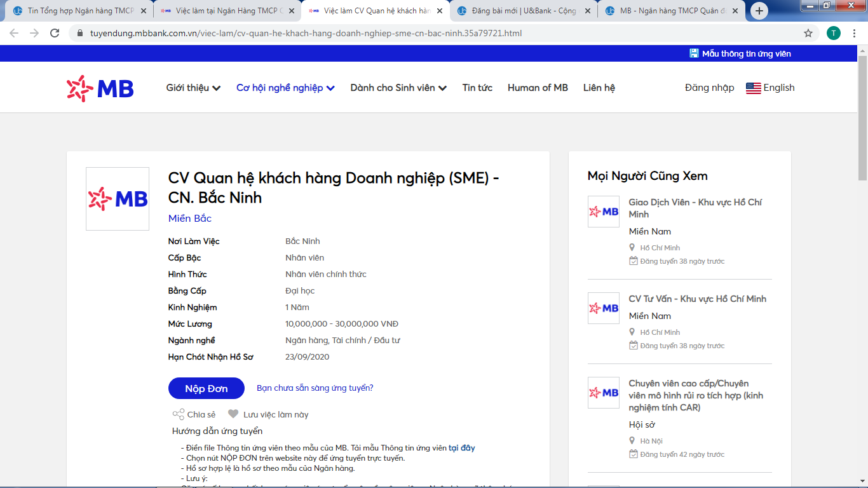Click MB company logo beside job title
Screen dimensions: 868x488
(x=118, y=199)
